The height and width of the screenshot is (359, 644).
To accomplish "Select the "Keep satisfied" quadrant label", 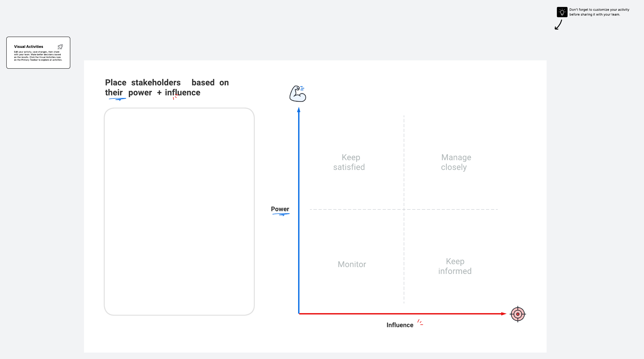I will click(x=349, y=162).
